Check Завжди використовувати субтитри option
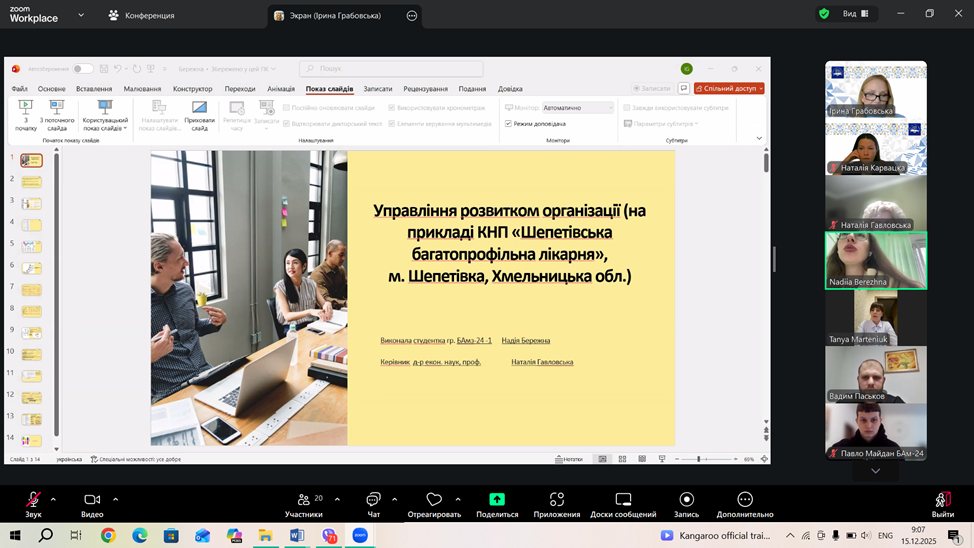974x548 pixels. coord(627,108)
